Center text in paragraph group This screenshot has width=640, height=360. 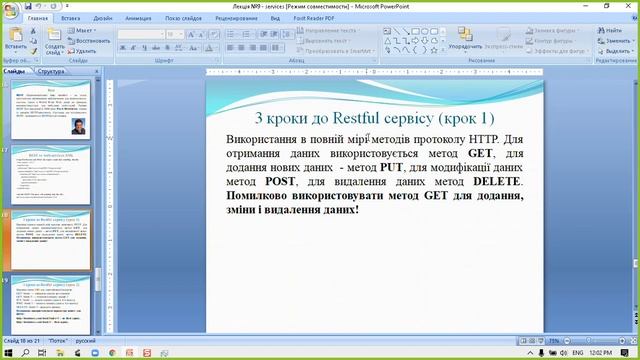pyautogui.click(x=241, y=48)
